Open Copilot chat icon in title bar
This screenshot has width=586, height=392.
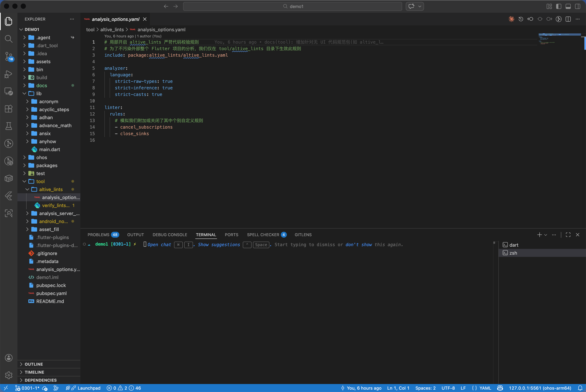click(411, 6)
